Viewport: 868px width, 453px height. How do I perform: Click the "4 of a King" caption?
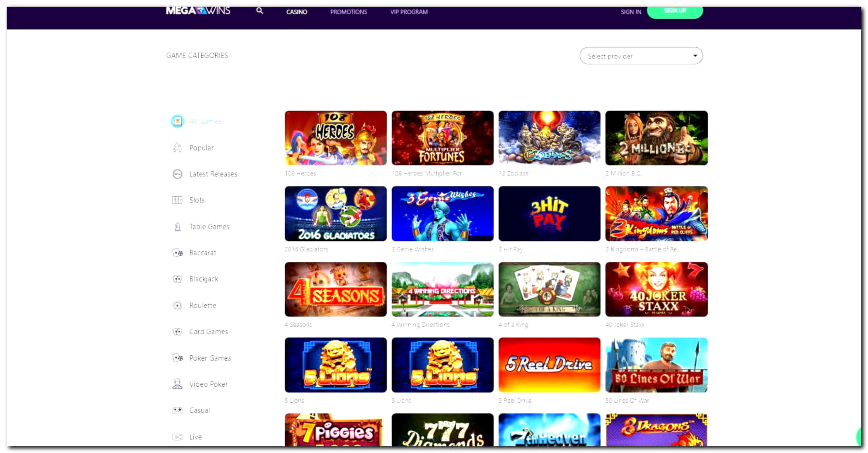point(514,325)
